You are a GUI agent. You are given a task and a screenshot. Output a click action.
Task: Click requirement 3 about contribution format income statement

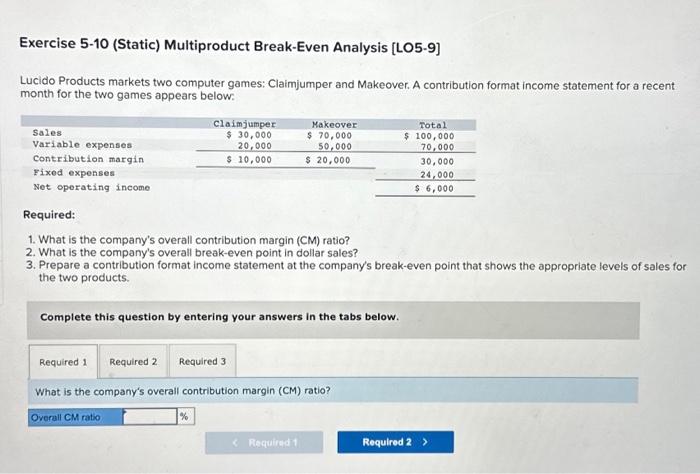(x=356, y=271)
